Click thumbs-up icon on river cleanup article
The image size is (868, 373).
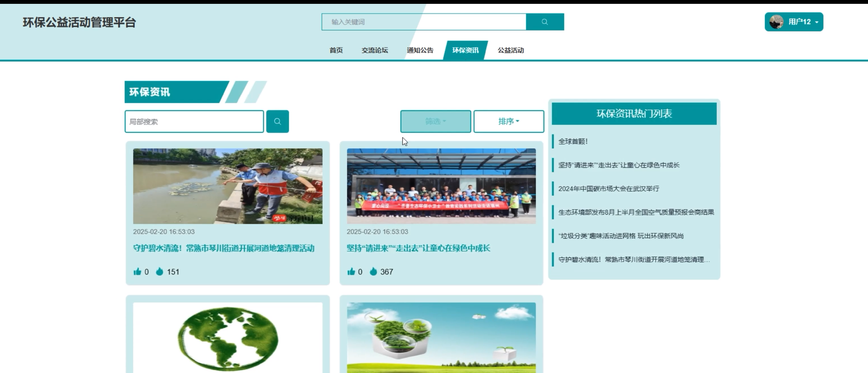tap(137, 272)
